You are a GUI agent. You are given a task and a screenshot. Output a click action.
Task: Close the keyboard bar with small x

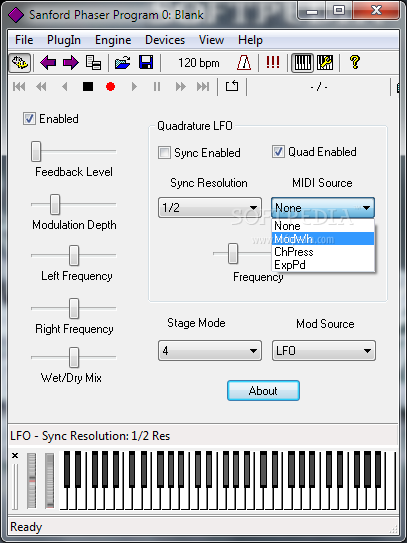(15, 456)
